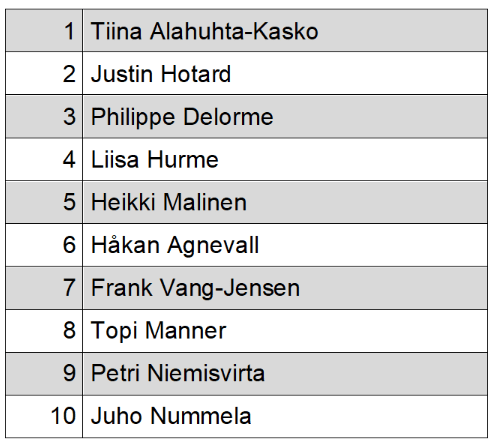496x445 pixels.
Task: Select rank number 2 cell
Action: [x=44, y=73]
